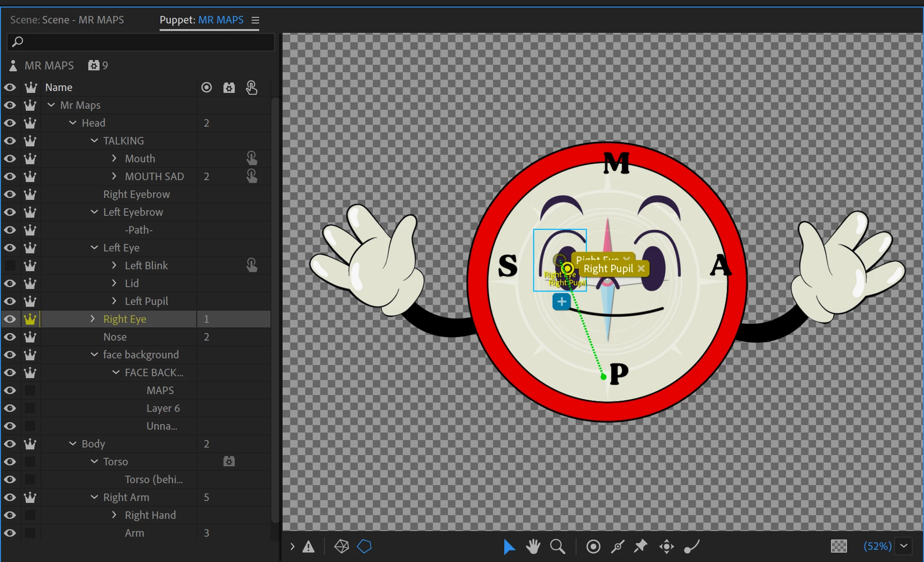This screenshot has height=562, width=924.
Task: Select the Hand tool
Action: point(533,547)
